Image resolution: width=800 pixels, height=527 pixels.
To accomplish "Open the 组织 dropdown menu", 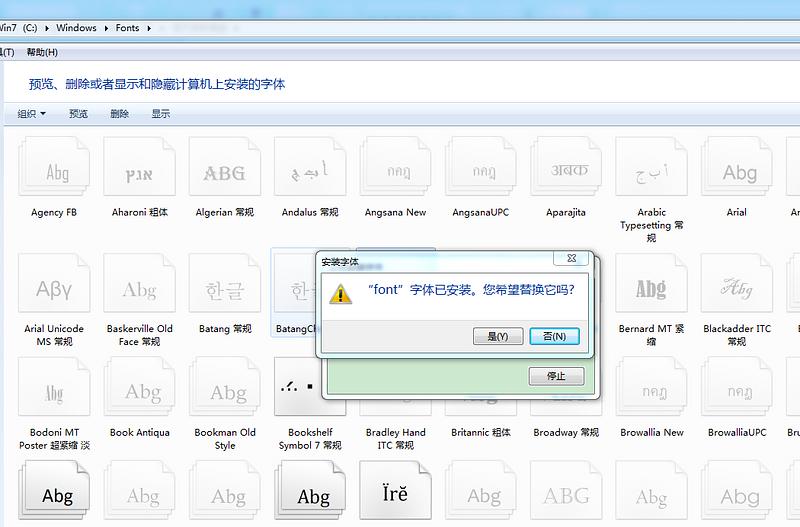I will tap(32, 114).
